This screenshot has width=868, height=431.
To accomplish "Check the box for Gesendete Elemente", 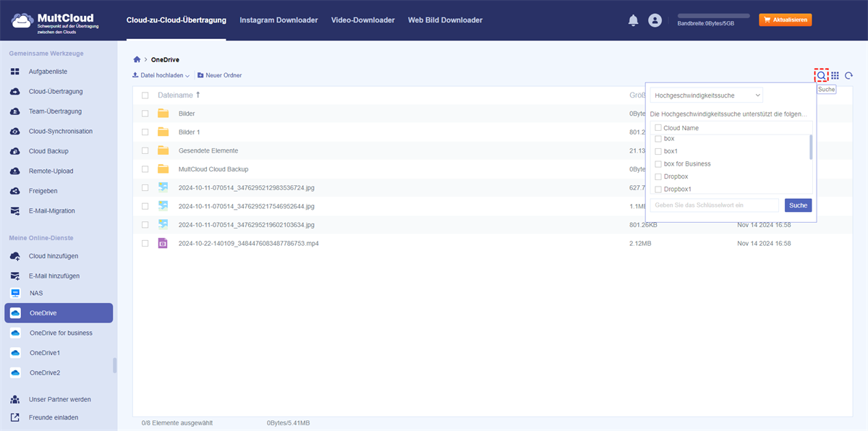I will [145, 150].
